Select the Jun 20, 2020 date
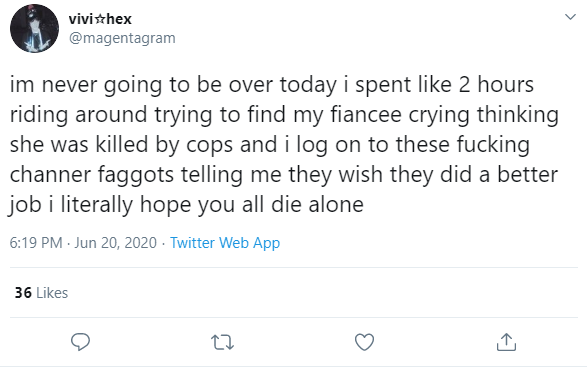This screenshot has height=369, width=587. tap(115, 243)
